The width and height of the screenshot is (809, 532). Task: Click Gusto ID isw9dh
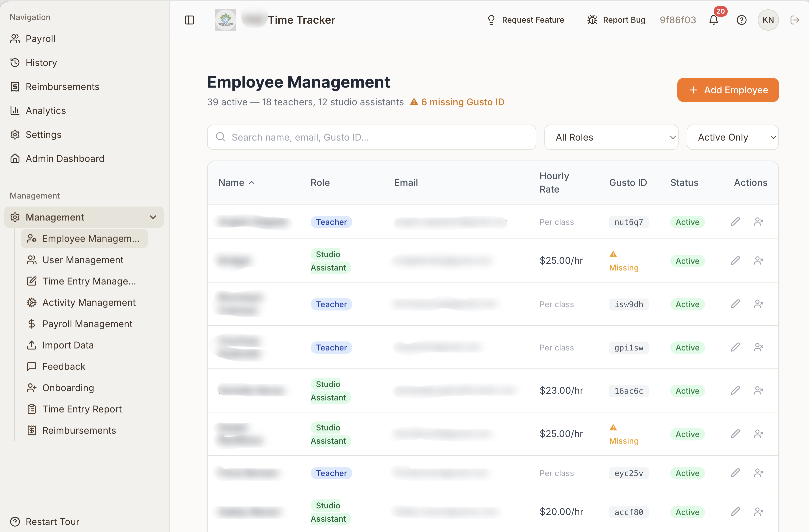click(x=629, y=304)
